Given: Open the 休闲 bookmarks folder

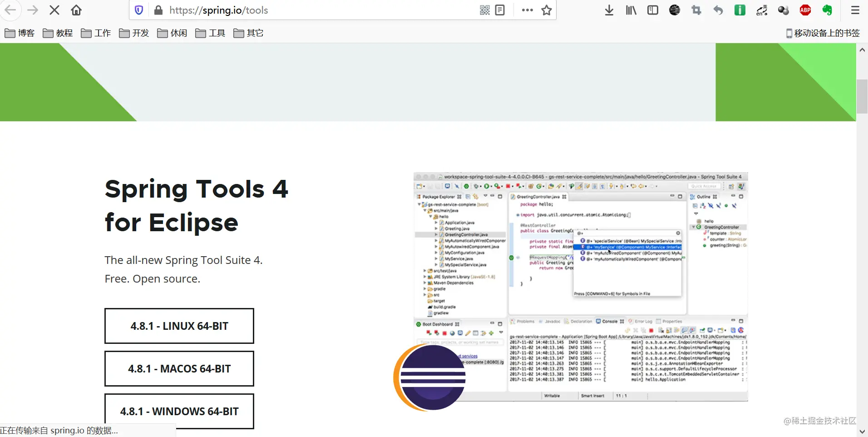Looking at the screenshot, I should tap(172, 33).
